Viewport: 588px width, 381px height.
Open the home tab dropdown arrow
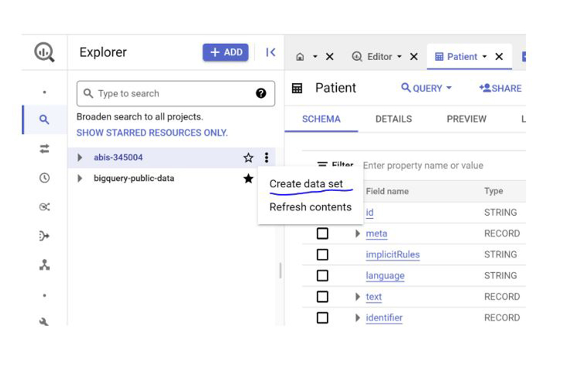tap(315, 56)
